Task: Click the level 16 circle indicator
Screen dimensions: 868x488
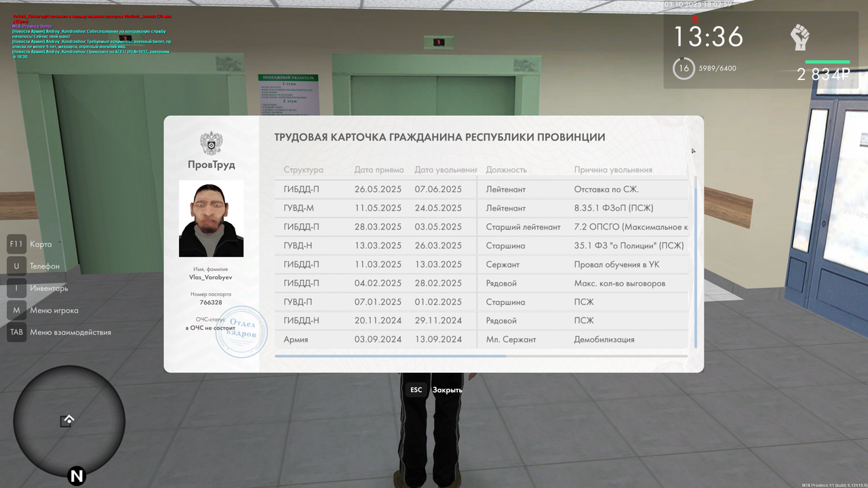Action: point(684,68)
